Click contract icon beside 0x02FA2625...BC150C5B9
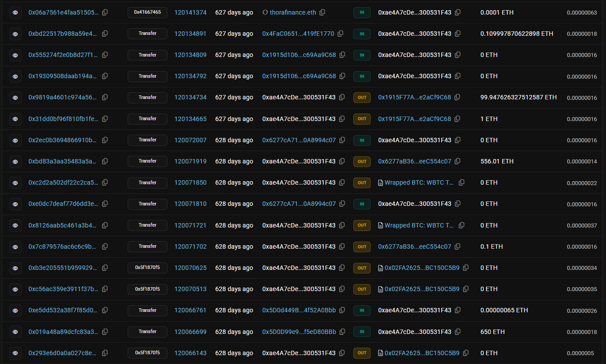 380,268
